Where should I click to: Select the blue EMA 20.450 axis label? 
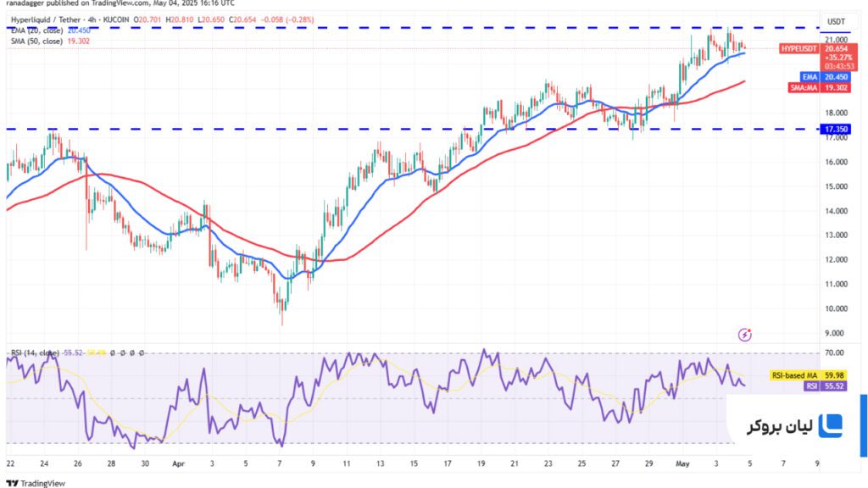826,77
